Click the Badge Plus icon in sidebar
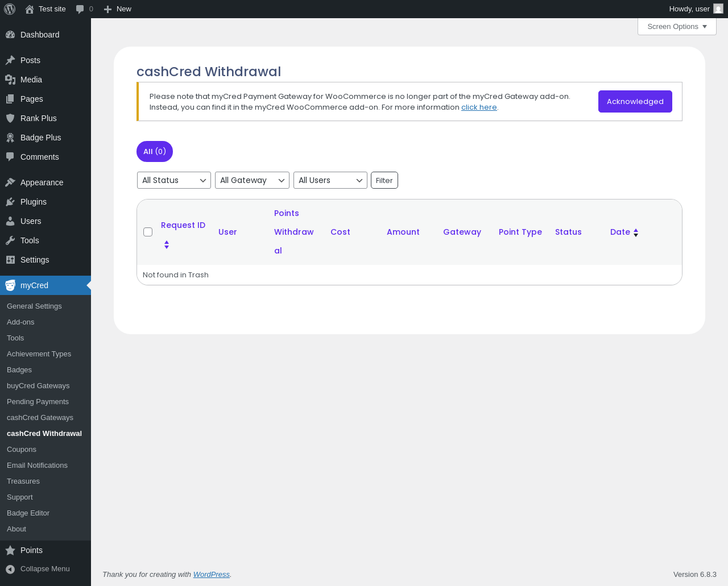This screenshot has height=586, width=728. [10, 138]
